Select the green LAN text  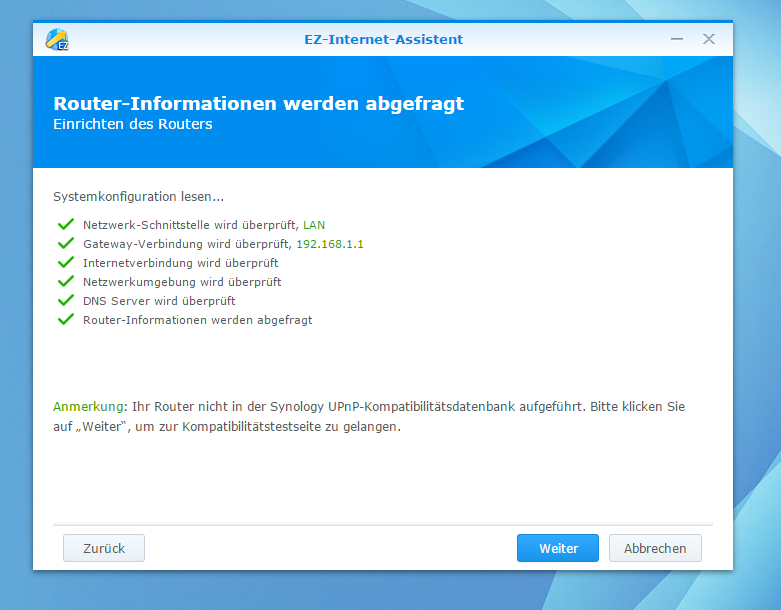(314, 225)
